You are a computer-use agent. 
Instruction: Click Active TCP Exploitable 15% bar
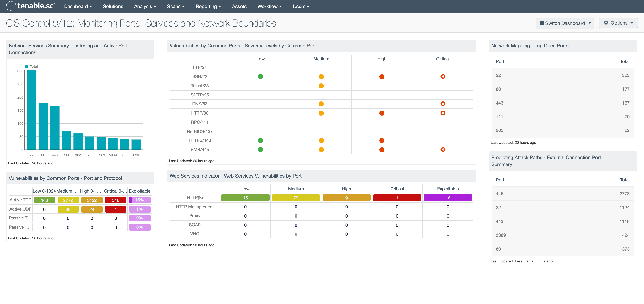[140, 200]
